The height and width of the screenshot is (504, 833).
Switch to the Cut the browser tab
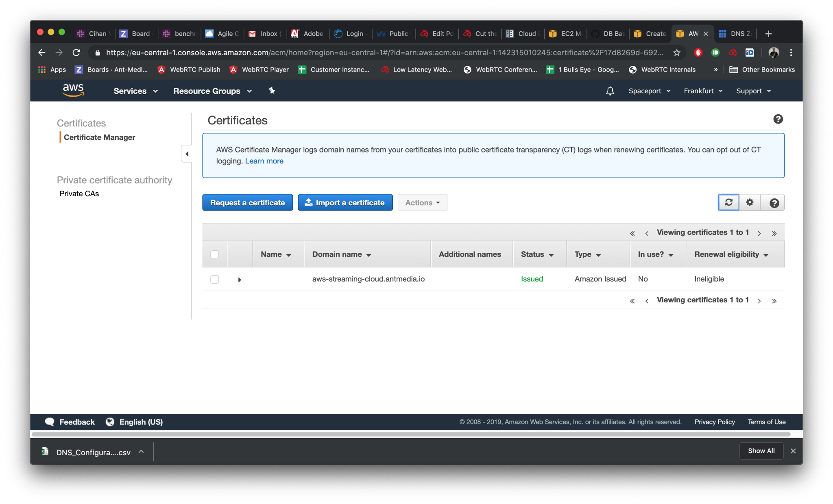pyautogui.click(x=480, y=34)
